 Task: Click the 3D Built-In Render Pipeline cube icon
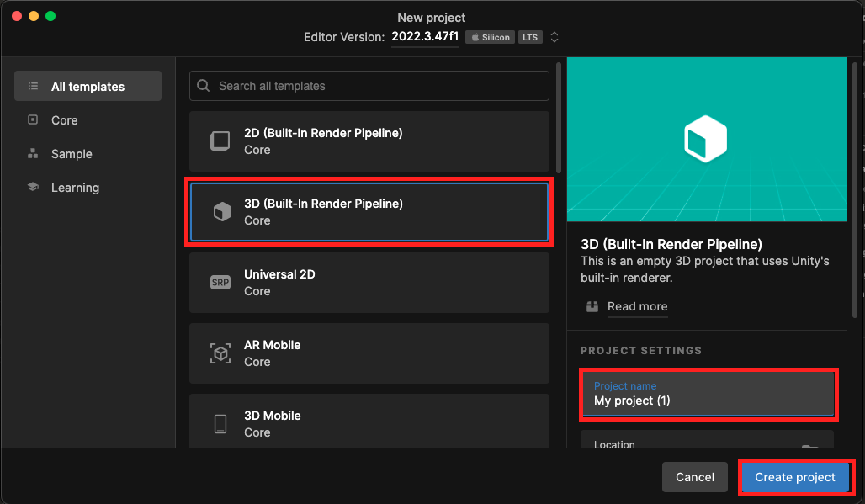point(220,212)
